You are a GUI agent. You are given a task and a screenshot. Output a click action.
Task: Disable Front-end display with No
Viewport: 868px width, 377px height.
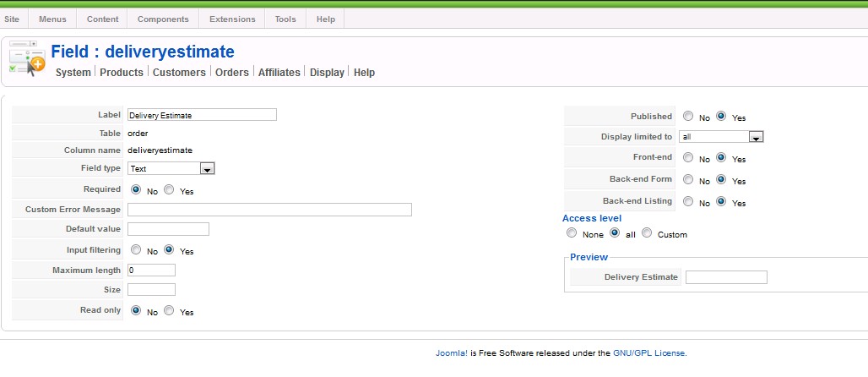click(x=688, y=158)
